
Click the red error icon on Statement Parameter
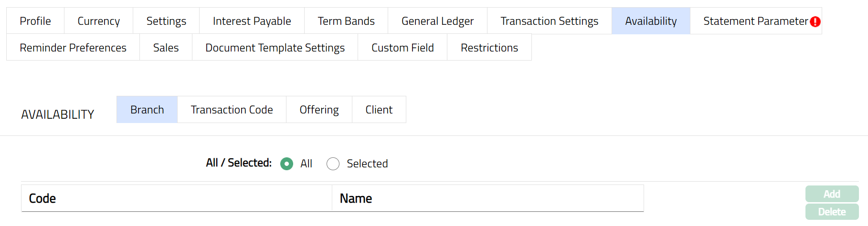pos(815,21)
